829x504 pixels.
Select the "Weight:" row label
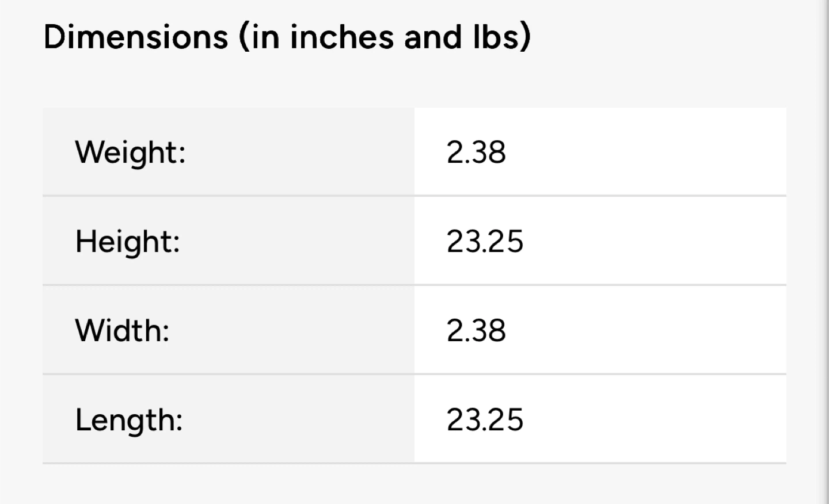(130, 152)
